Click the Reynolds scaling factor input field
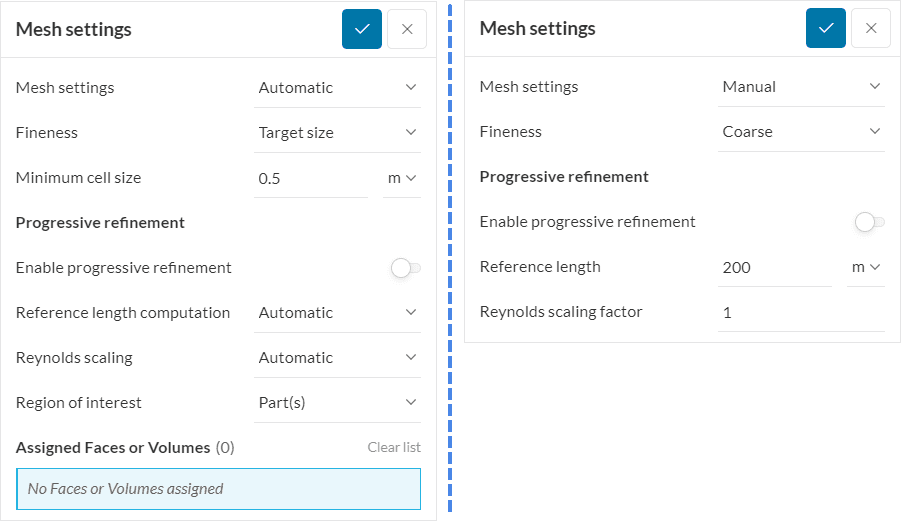Viewport: 901px width, 521px height. [800, 312]
